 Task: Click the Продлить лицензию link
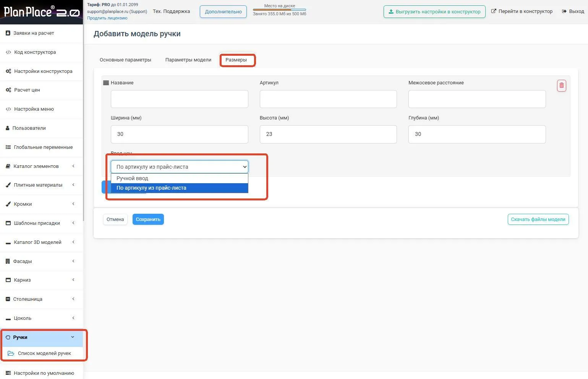pos(107,18)
